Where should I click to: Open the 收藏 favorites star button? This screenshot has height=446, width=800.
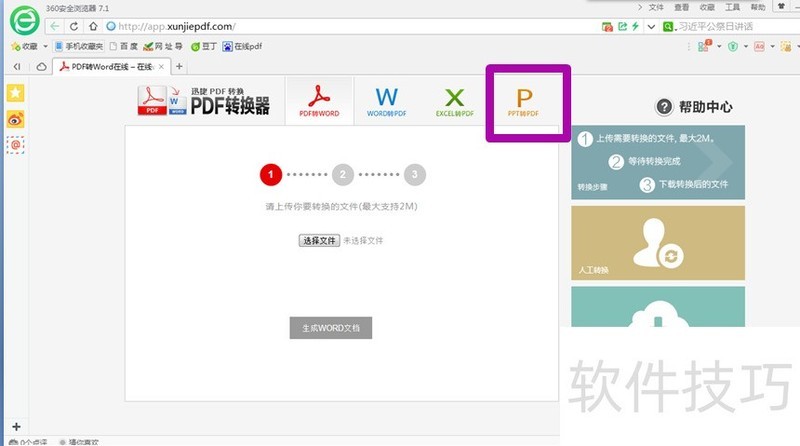24,46
